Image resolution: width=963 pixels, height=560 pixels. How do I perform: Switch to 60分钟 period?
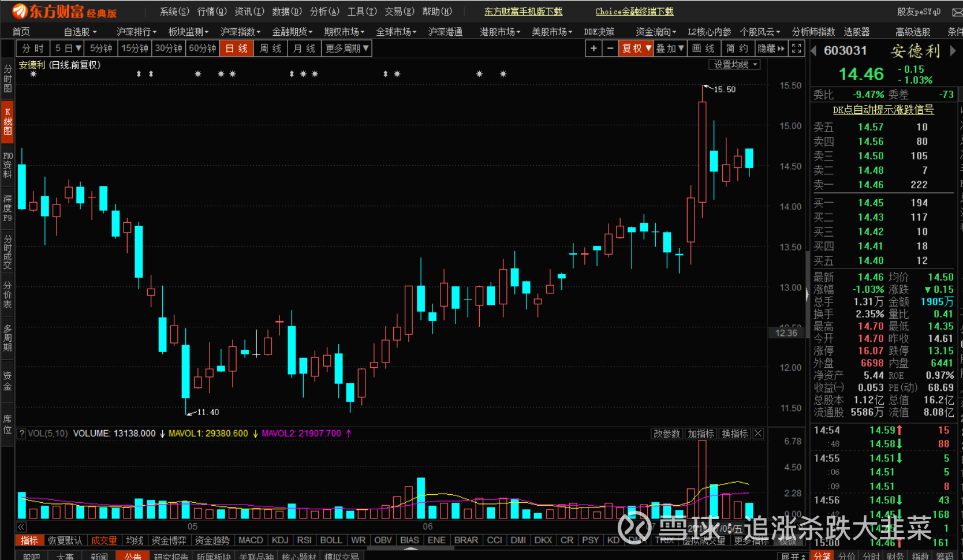pyautogui.click(x=202, y=48)
